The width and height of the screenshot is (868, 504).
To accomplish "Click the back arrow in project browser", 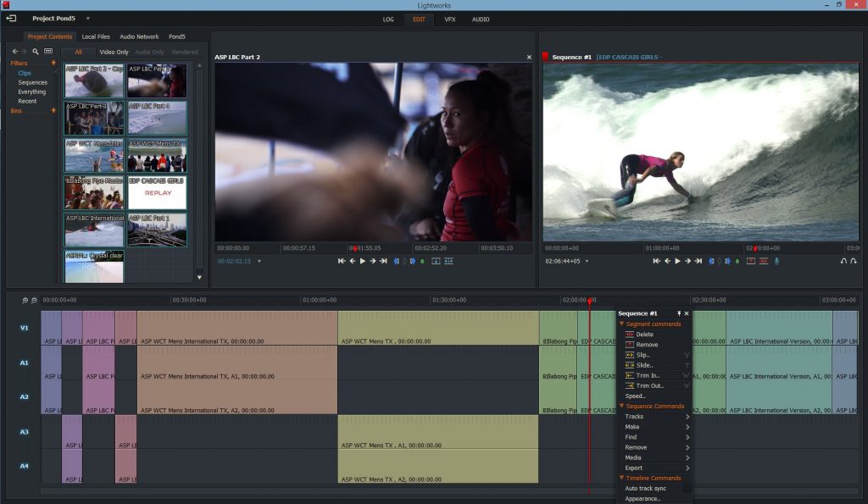I will (x=14, y=52).
